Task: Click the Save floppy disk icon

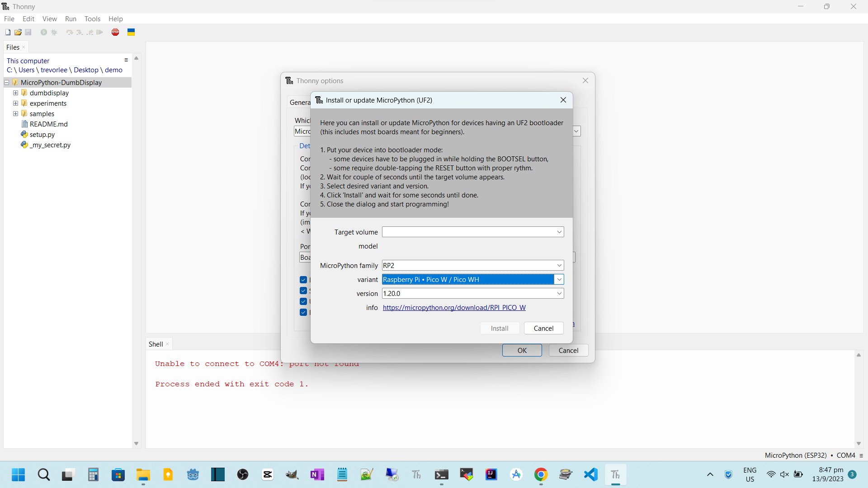Action: pyautogui.click(x=28, y=32)
